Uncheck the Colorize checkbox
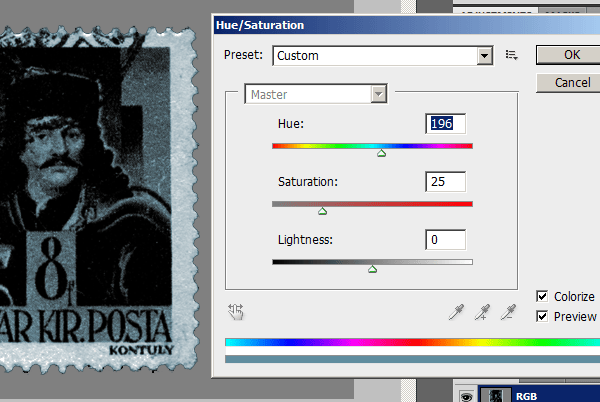Viewport: 600px width, 402px height. click(542, 296)
